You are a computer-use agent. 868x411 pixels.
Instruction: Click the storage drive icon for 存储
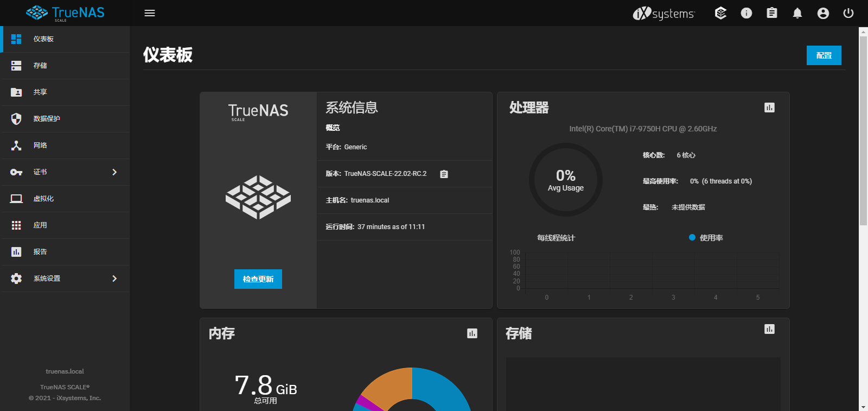[x=16, y=66]
